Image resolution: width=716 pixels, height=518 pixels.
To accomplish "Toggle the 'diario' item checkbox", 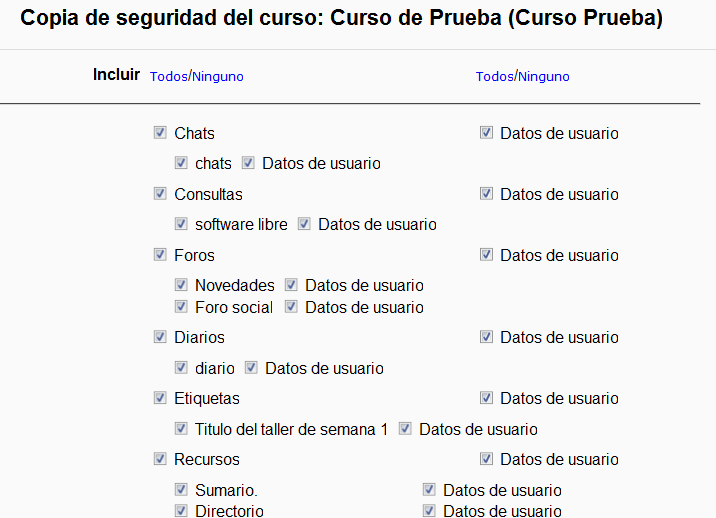I will coord(181,368).
